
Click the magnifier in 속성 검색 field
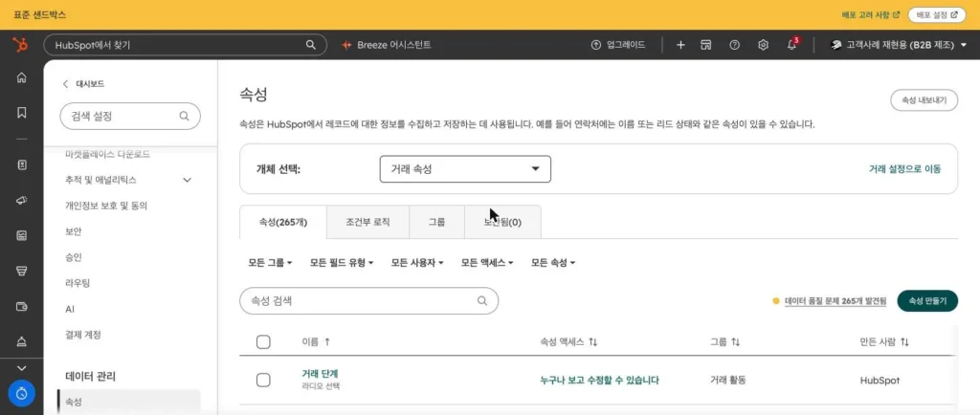click(x=482, y=301)
